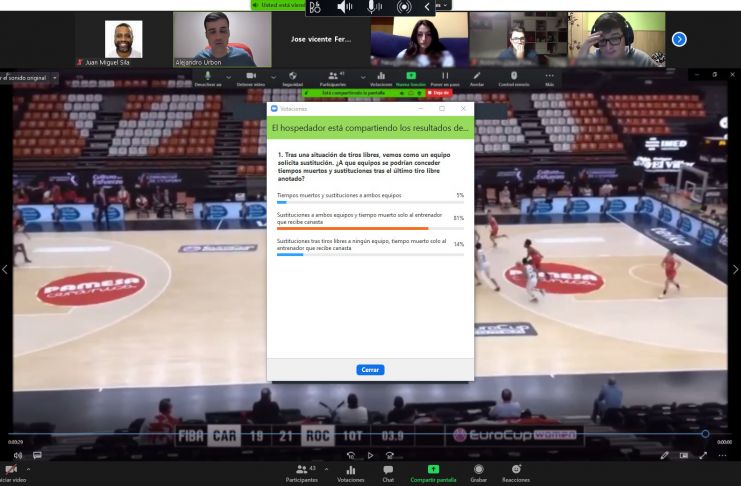Open Participantes icon in bottom toolbar
The width and height of the screenshot is (741, 486).
302,473
